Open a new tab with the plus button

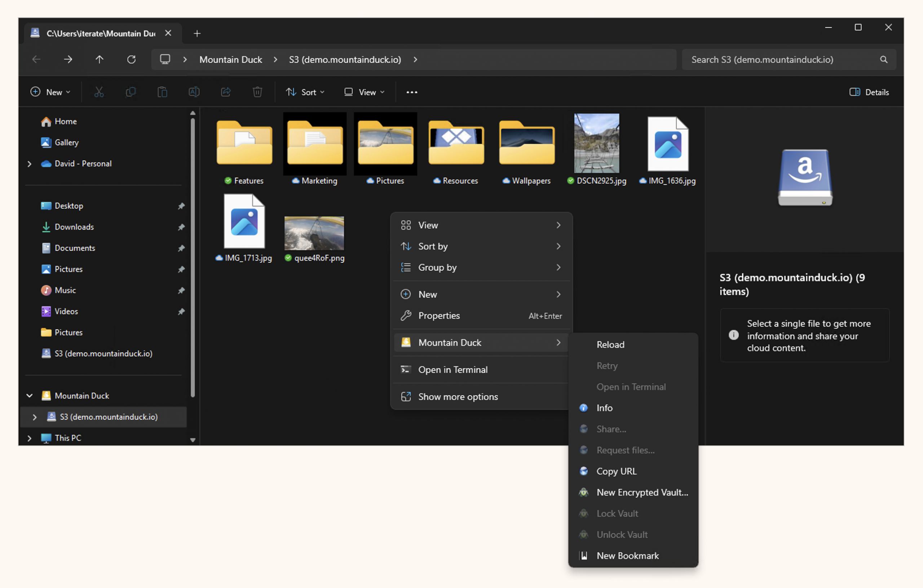[x=197, y=33]
